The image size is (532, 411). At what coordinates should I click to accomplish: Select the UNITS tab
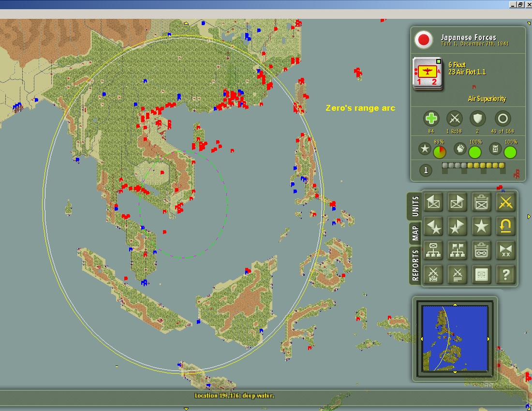(x=415, y=206)
